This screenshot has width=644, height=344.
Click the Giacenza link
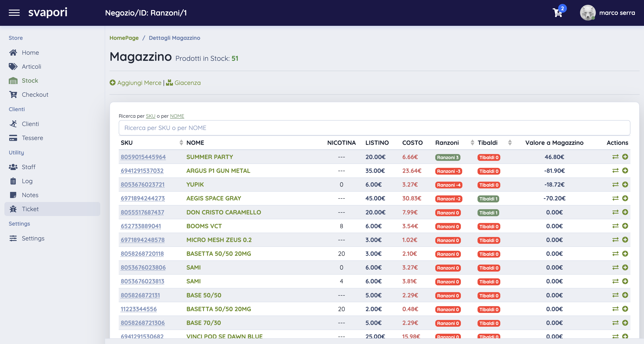click(x=183, y=83)
